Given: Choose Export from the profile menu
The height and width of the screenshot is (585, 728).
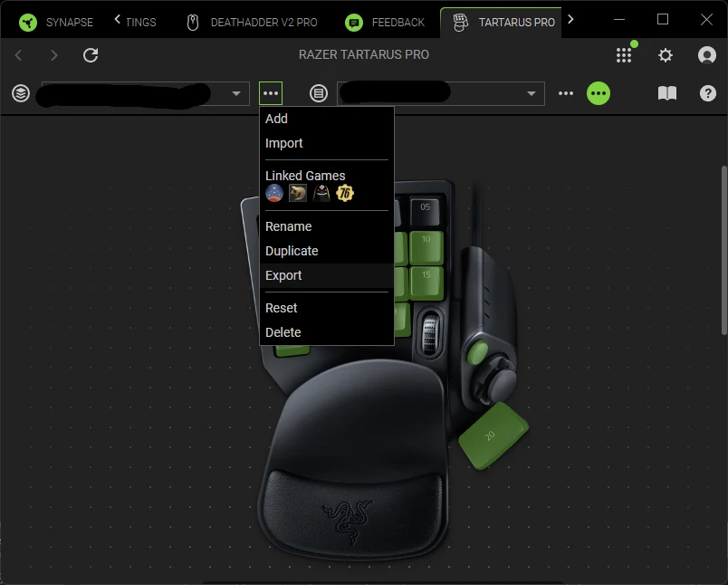Looking at the screenshot, I should click(326, 276).
